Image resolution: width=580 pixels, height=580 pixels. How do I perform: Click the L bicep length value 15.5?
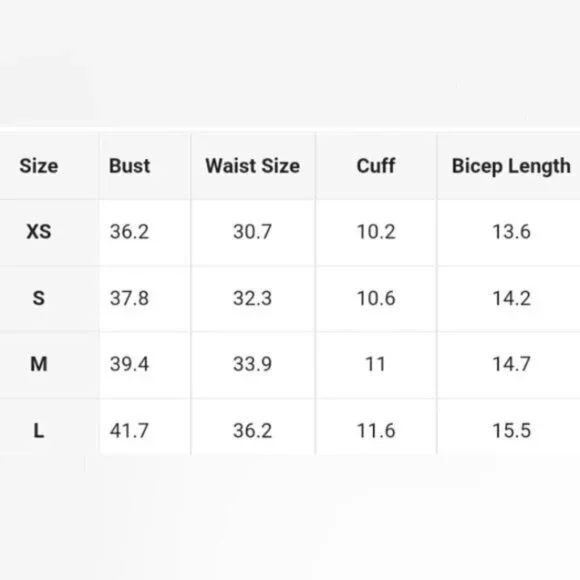pyautogui.click(x=512, y=431)
